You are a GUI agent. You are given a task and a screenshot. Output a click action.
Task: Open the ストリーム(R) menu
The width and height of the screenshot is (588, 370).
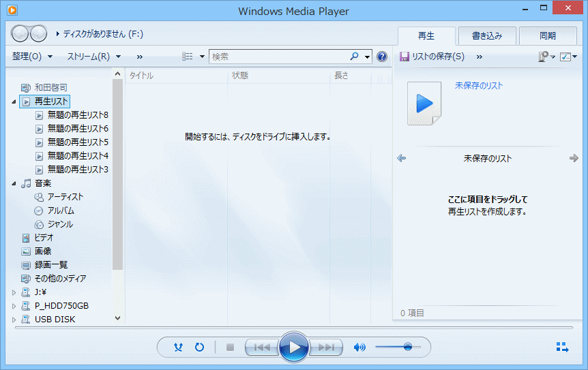pos(93,57)
